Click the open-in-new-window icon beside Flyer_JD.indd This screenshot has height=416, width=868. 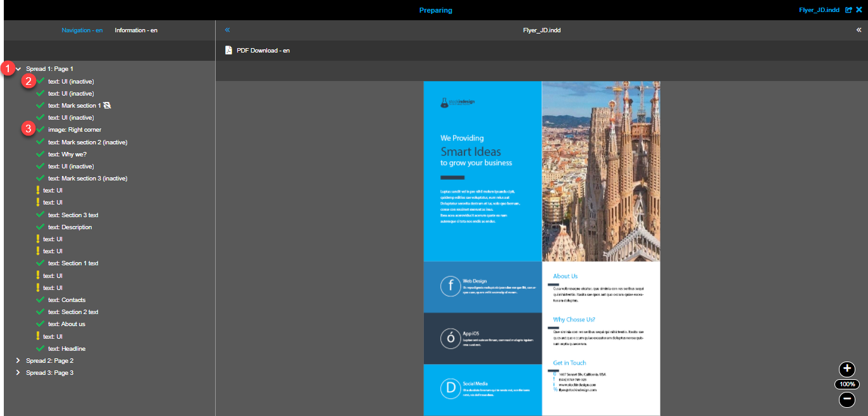coord(848,9)
